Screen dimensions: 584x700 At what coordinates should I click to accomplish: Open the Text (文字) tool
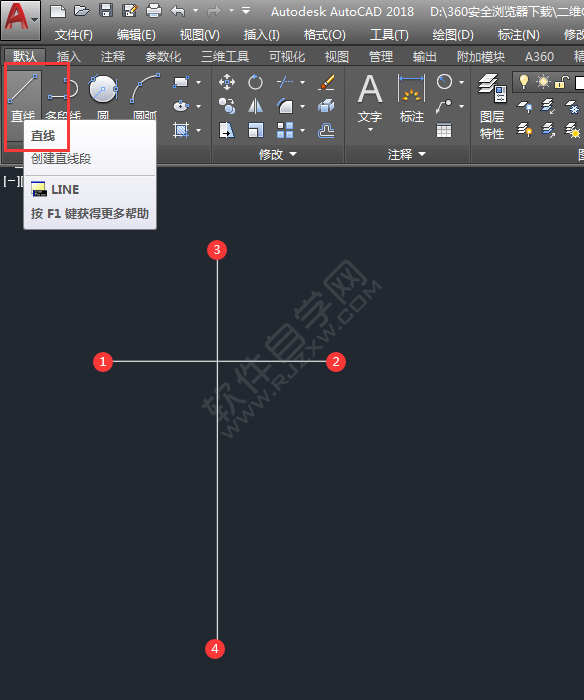click(x=370, y=102)
